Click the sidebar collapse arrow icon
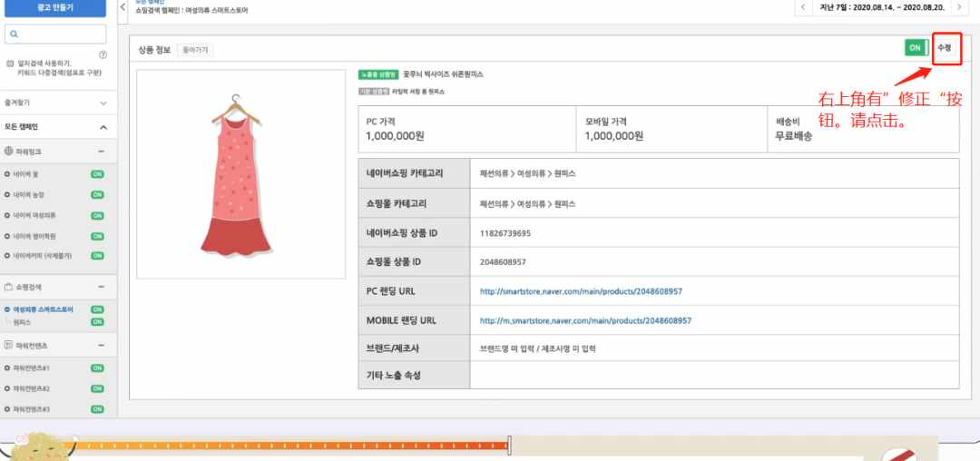Viewport: 980px width, 461px height. point(122,7)
